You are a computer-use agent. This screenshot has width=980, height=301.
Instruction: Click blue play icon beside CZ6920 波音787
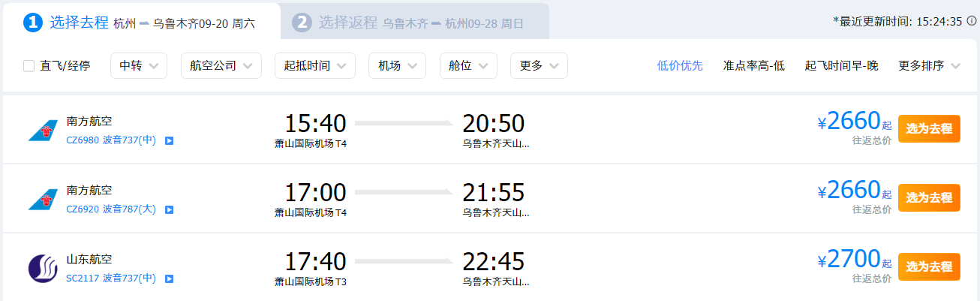(x=170, y=209)
